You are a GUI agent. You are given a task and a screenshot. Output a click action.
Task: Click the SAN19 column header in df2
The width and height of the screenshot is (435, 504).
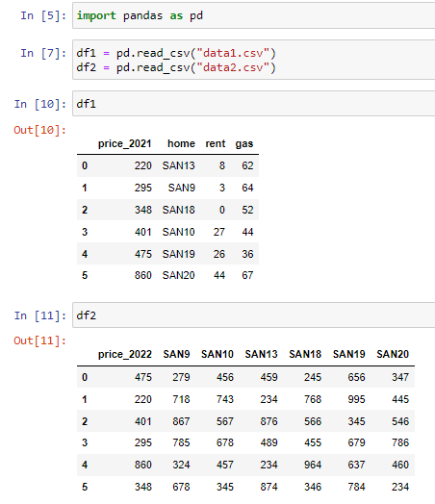[x=348, y=354]
